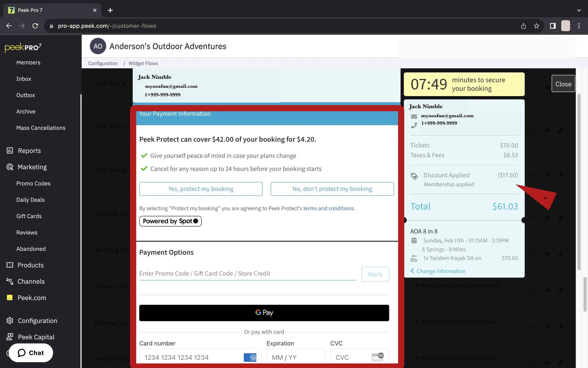This screenshot has height=368, width=588.
Task: Click browser share icon in address bar
Action: click(523, 26)
